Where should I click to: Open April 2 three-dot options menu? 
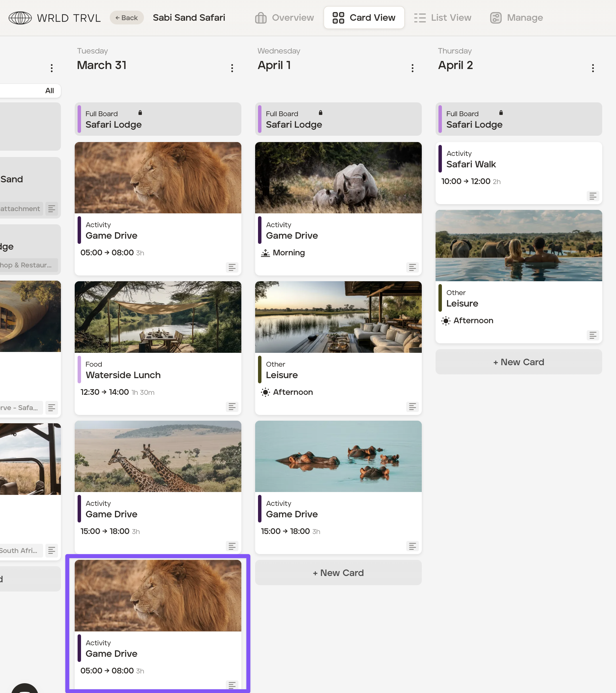point(593,68)
